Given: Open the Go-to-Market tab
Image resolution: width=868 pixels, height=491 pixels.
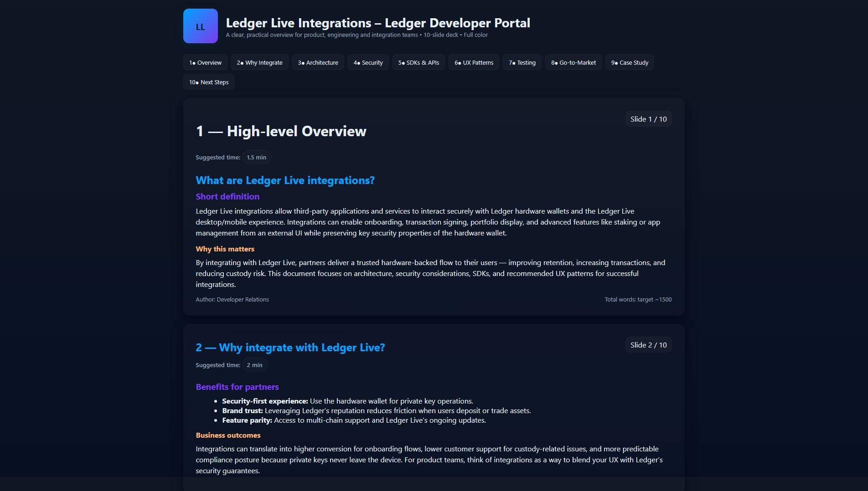Looking at the screenshot, I should pyautogui.click(x=573, y=63).
